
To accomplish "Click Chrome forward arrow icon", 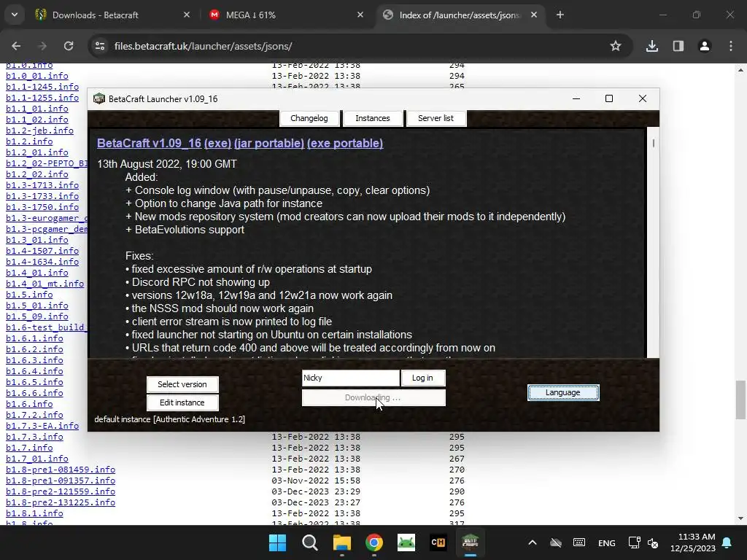I will pos(42,46).
